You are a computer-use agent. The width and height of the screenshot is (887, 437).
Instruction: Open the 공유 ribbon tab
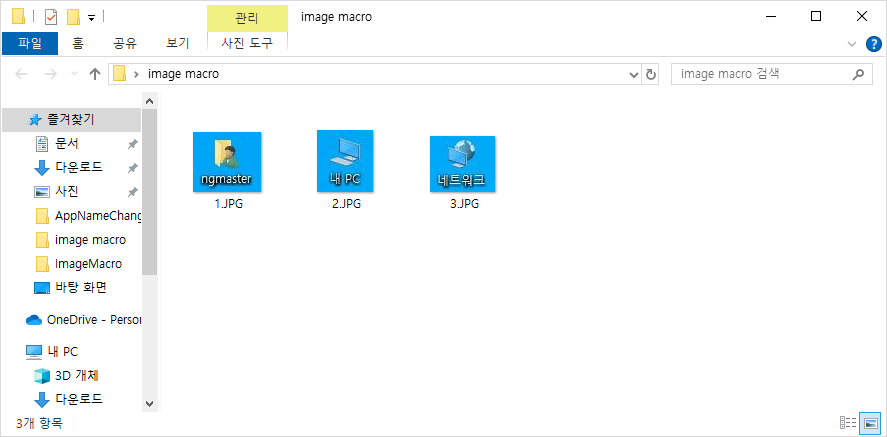[x=125, y=44]
